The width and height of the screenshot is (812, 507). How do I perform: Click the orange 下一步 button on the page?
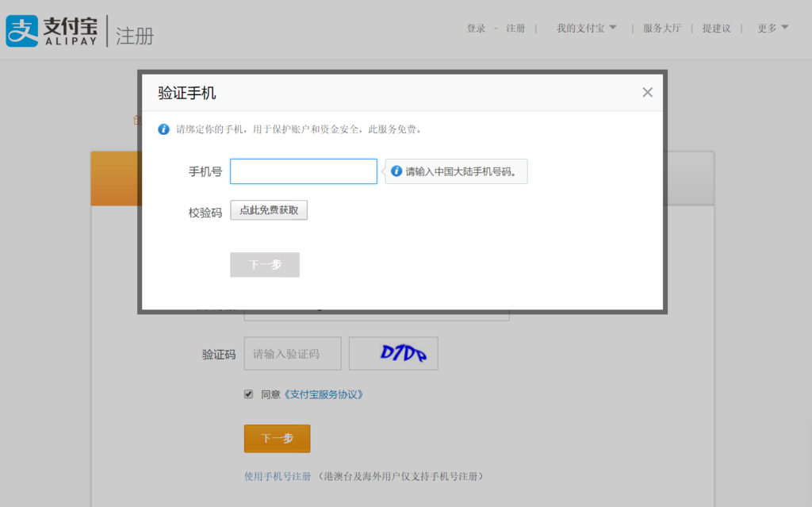click(x=277, y=439)
